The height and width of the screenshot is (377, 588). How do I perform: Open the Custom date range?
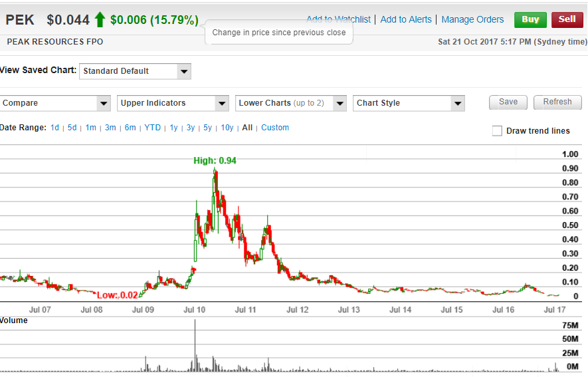coord(275,128)
